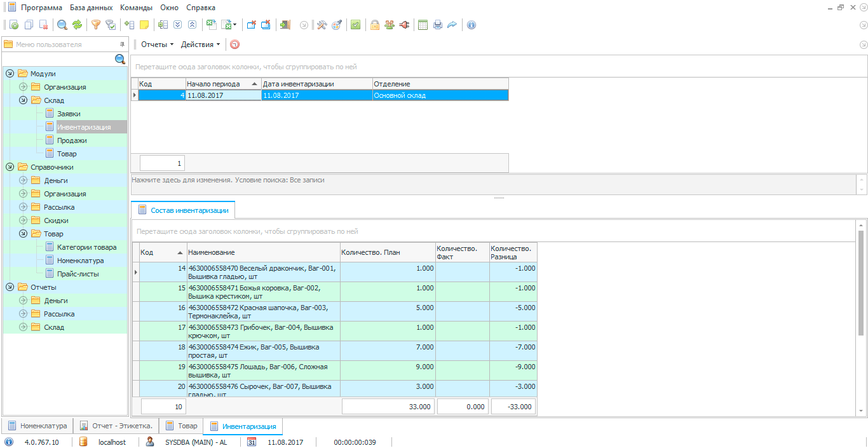The width and height of the screenshot is (868, 448).
Task: Click the plug connection toolbar icon
Action: [x=404, y=25]
